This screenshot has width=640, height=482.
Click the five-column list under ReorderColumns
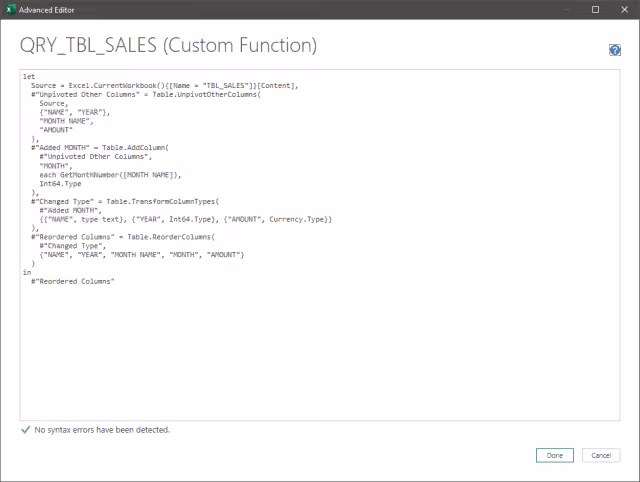pyautogui.click(x=142, y=255)
